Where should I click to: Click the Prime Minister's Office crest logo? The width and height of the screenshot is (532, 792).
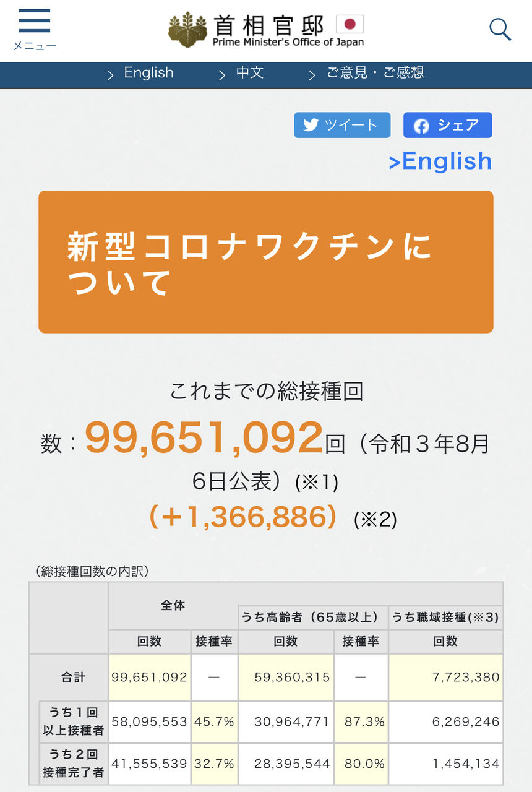click(187, 30)
